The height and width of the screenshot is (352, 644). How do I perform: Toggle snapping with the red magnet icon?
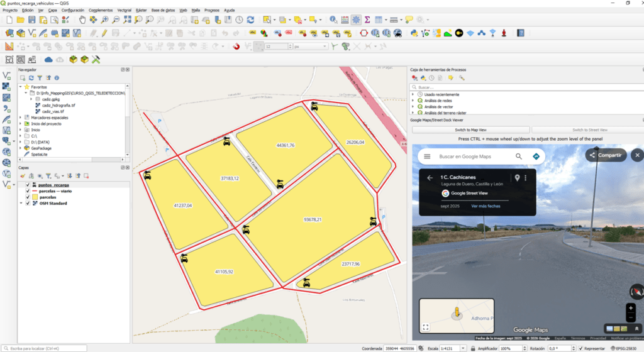(x=236, y=47)
